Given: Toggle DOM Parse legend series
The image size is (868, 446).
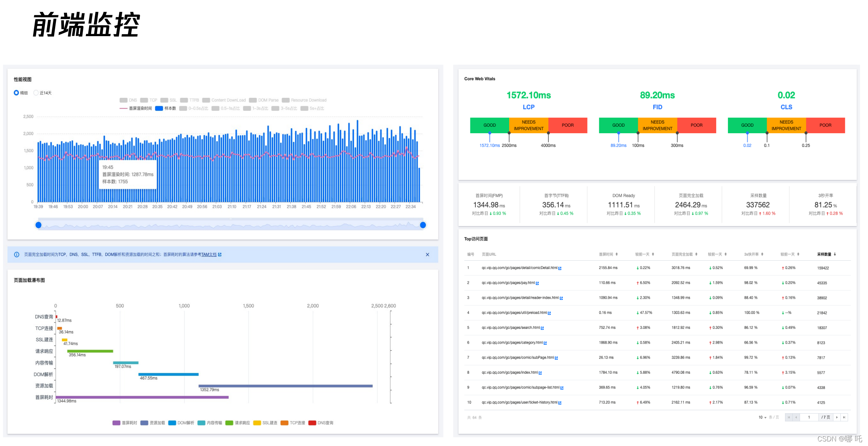Looking at the screenshot, I should [x=264, y=100].
